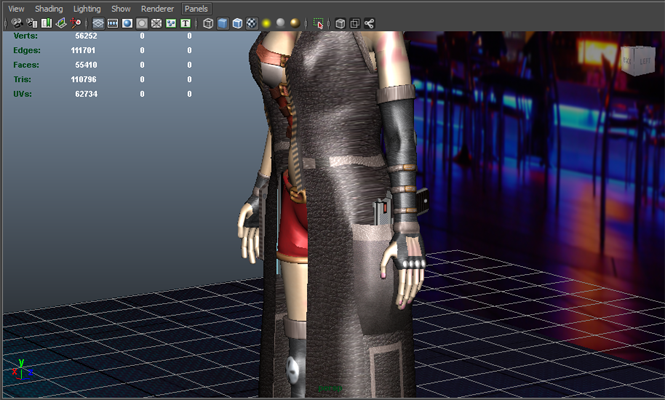This screenshot has height=400, width=665.
Task: Click X-Ray Active Components icon
Action: click(x=355, y=23)
